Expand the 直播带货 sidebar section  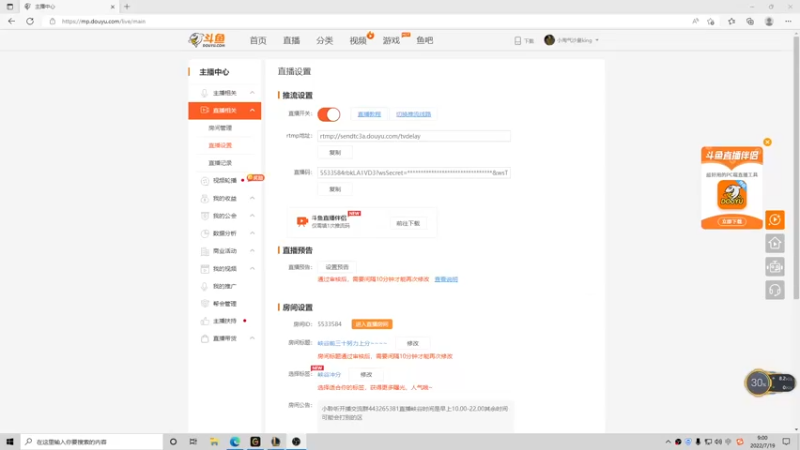point(252,339)
